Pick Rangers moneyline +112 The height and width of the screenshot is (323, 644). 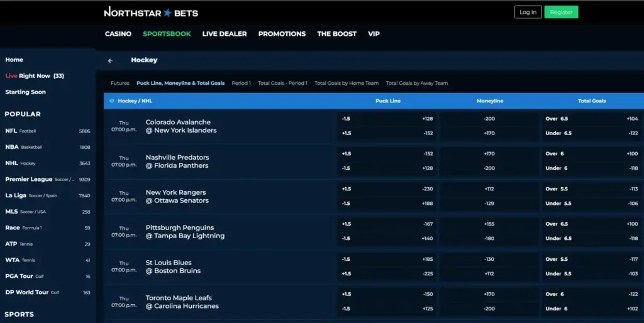click(x=489, y=189)
